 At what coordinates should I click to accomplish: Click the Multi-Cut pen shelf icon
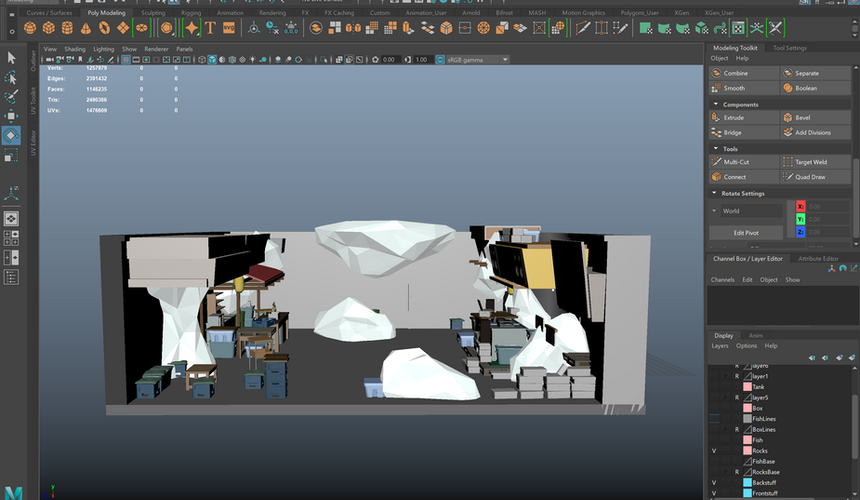click(x=583, y=27)
